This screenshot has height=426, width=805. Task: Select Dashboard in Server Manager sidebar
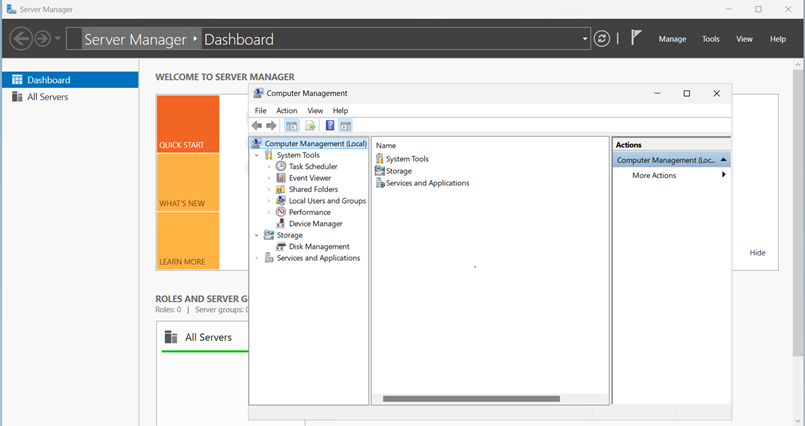[70, 80]
